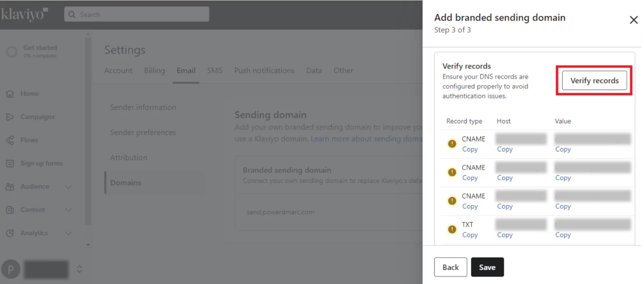The height and width of the screenshot is (284, 644).
Task: Click warning icon on third CNAME row
Action: tap(452, 201)
